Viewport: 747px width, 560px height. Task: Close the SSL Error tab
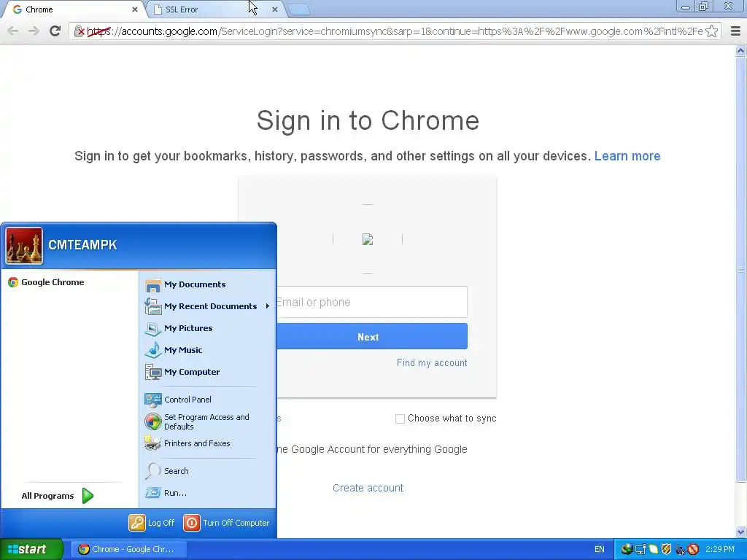pos(275,9)
